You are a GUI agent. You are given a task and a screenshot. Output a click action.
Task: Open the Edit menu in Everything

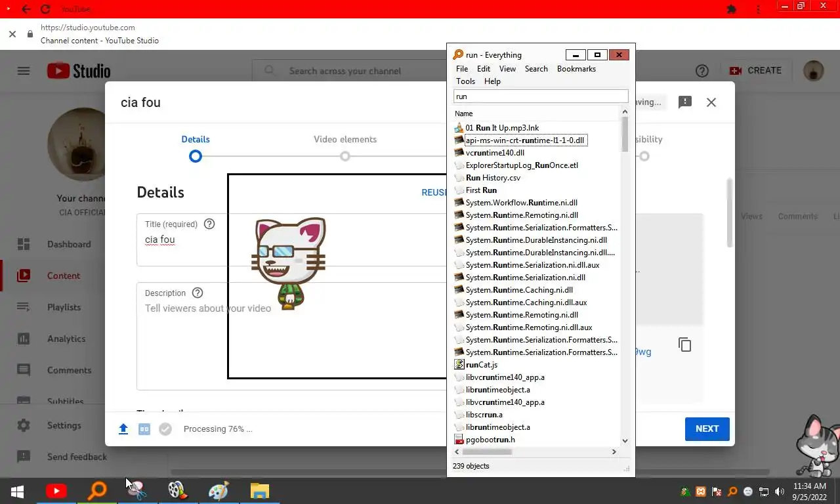484,69
